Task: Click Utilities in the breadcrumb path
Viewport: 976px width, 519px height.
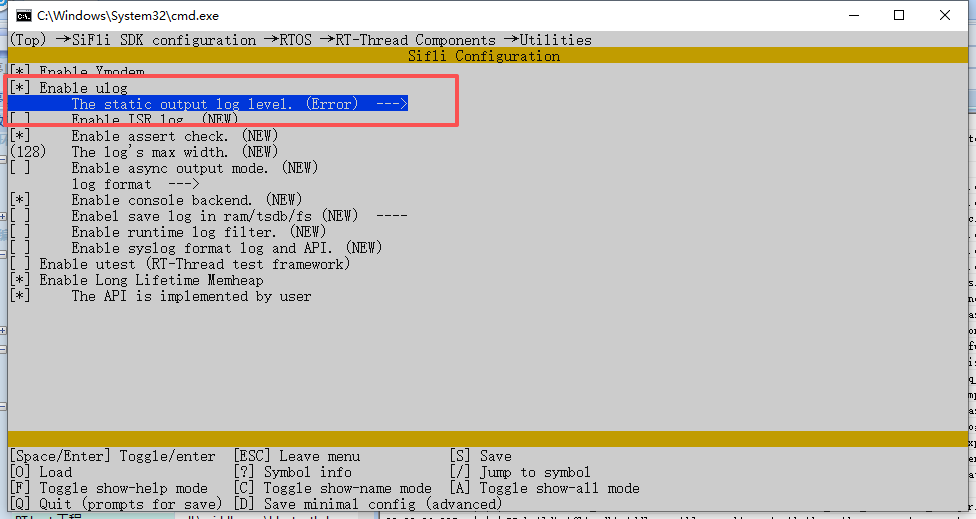Action: [x=555, y=40]
